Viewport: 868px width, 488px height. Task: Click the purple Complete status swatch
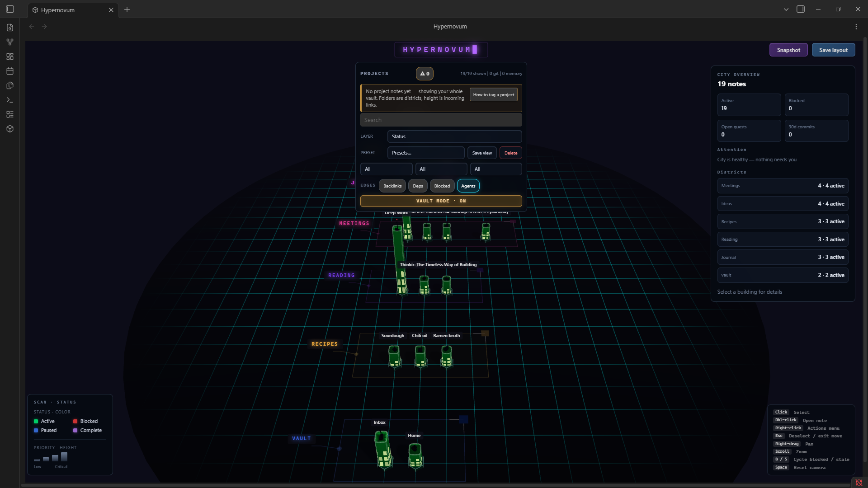75,431
